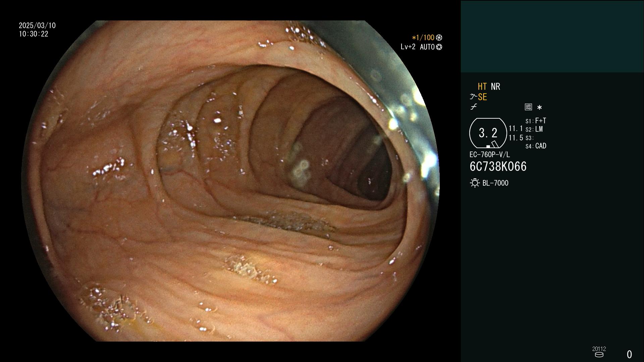Click the white asterisk beside the settings icon

[x=539, y=108]
